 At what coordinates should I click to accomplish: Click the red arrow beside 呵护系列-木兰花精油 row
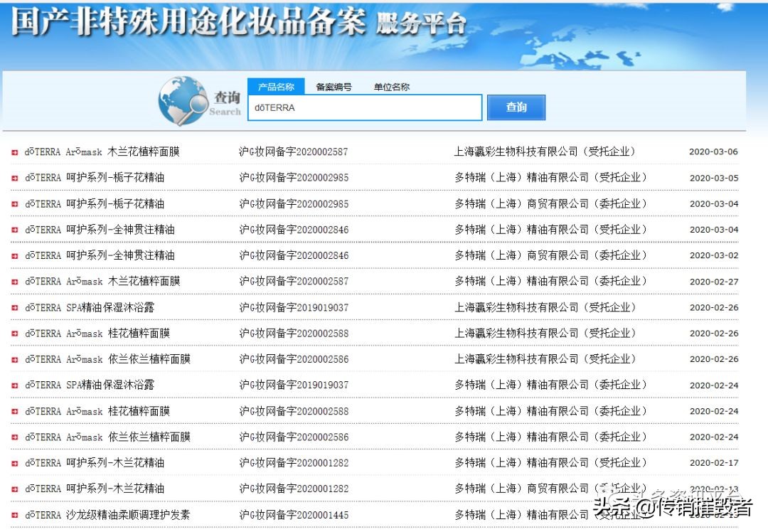pos(15,463)
